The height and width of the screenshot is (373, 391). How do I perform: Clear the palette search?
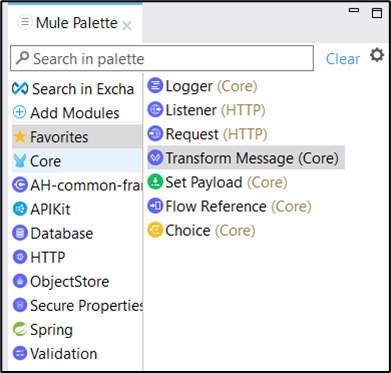343,59
